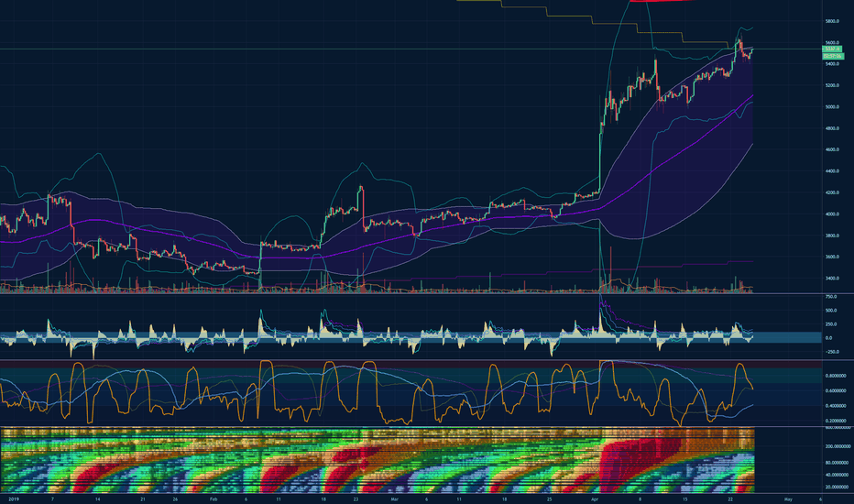Click the 0.2000000 indicator scale label

tap(836, 422)
